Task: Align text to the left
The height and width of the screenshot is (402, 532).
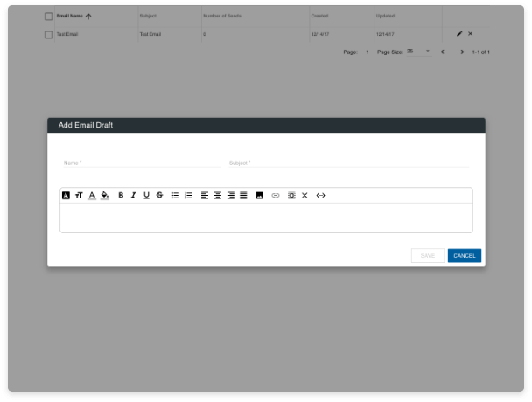Action: pos(205,196)
